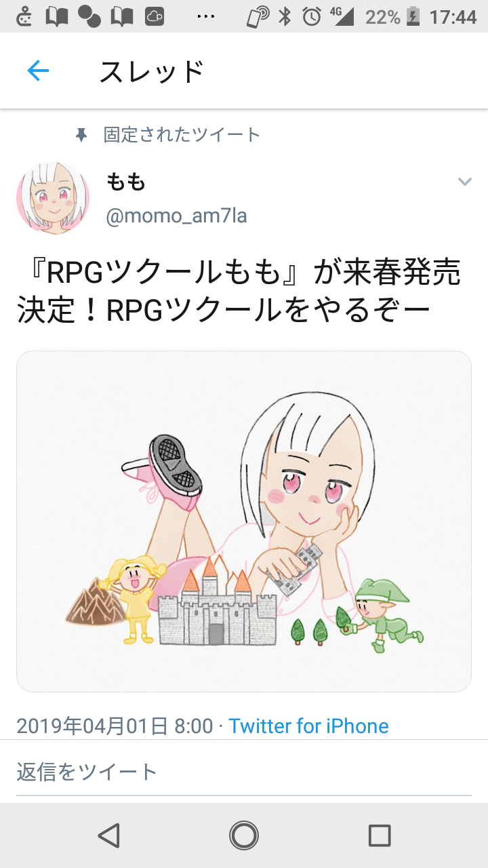The width and height of the screenshot is (488, 868).
Task: Enlarge the attached illustration image
Action: pos(244,521)
